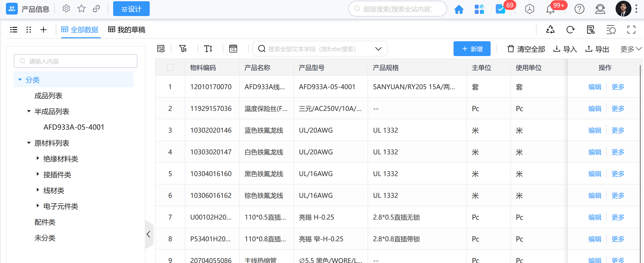The width and height of the screenshot is (644, 263).
Task: Enter fullscreen mode via expand icon
Action: 631,30
